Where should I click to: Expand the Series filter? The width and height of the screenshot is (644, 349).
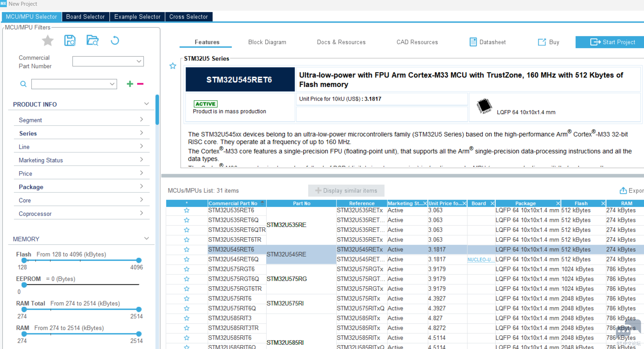tap(141, 133)
